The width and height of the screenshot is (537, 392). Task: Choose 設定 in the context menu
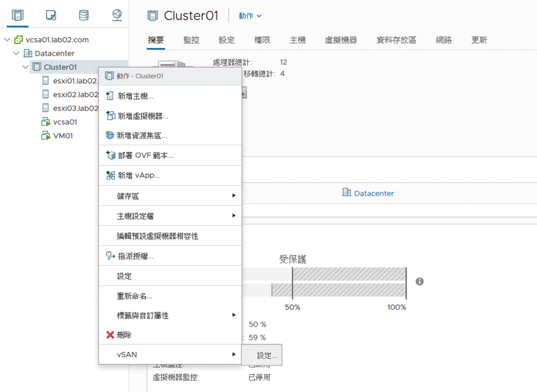(x=170, y=276)
